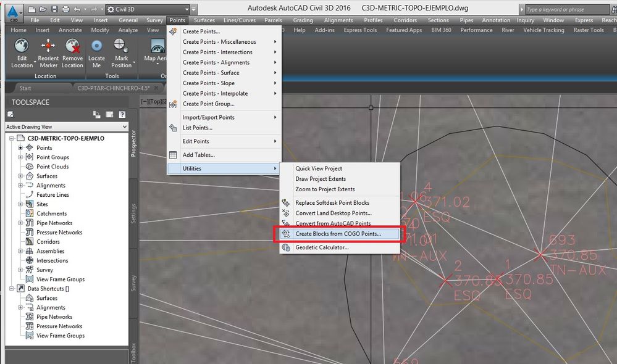
Task: Open the Active Drawing View dropdown
Action: pos(67,126)
